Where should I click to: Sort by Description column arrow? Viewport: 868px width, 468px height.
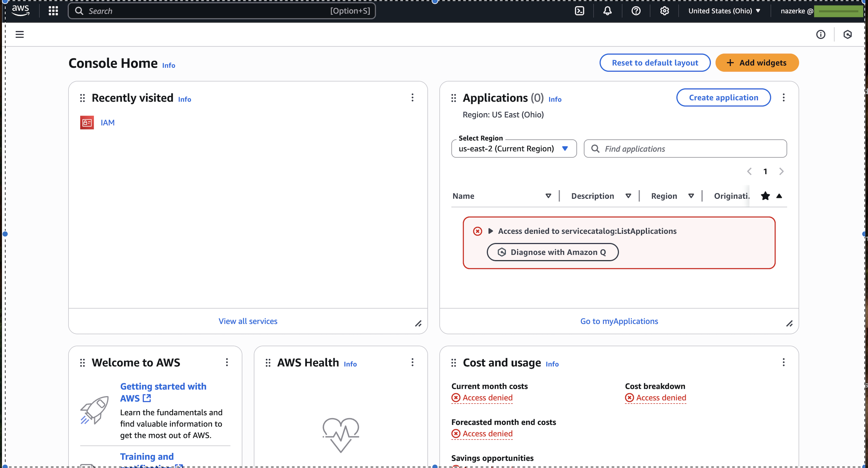click(628, 196)
